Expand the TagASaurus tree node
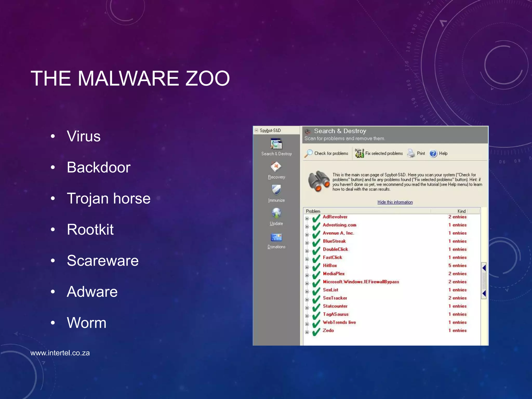The image size is (532, 399). pyautogui.click(x=307, y=316)
